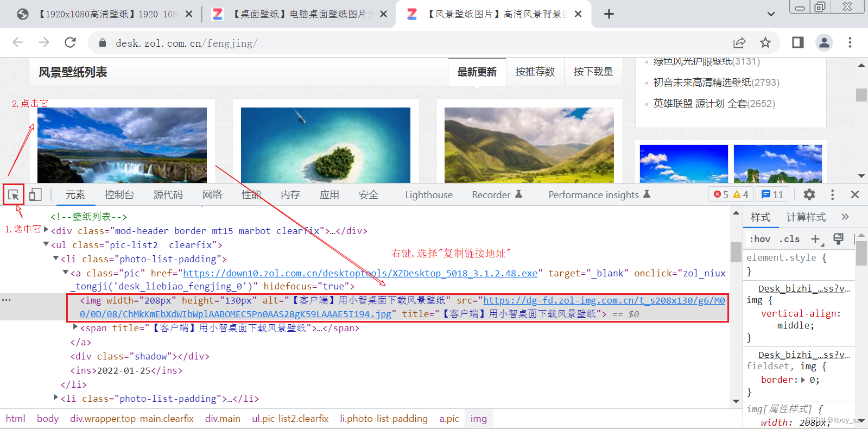Collapse the a class pic node
This screenshot has height=429, width=868.
(x=65, y=273)
